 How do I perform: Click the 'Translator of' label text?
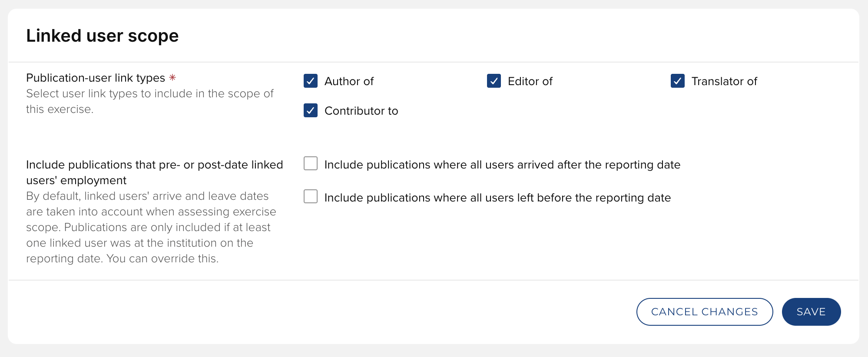click(x=724, y=81)
